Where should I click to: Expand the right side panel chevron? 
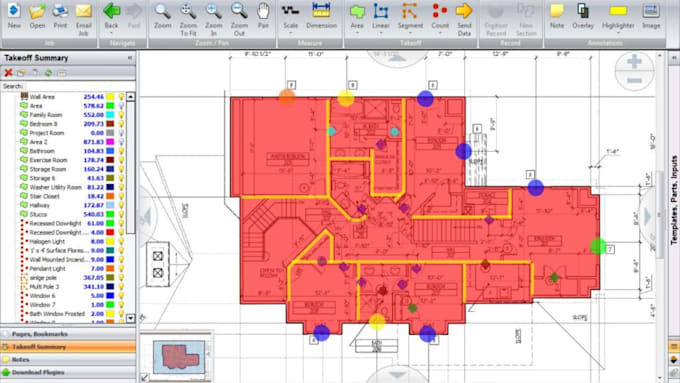tap(673, 58)
